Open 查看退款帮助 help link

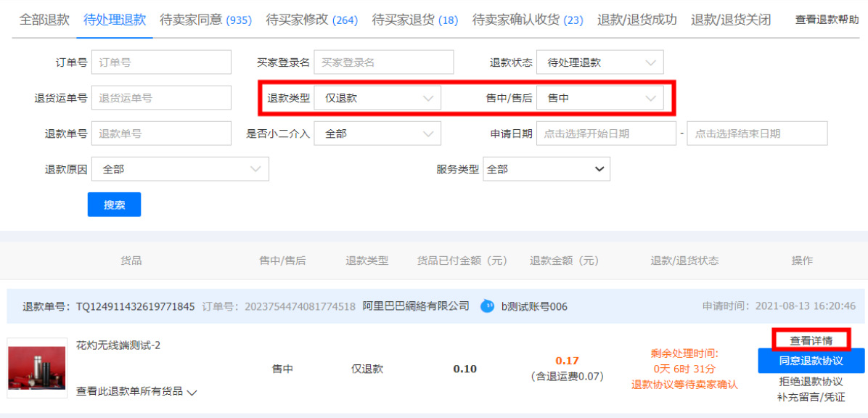(x=827, y=20)
